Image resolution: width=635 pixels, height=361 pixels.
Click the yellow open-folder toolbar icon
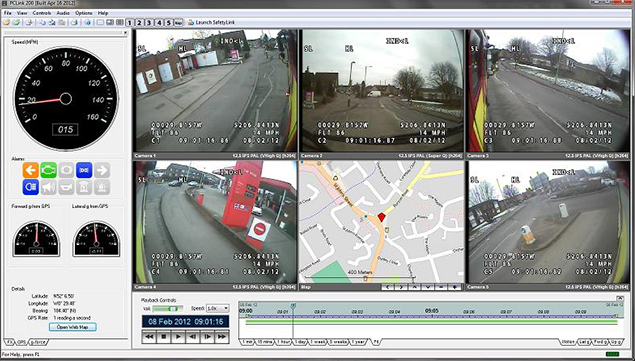(6, 23)
